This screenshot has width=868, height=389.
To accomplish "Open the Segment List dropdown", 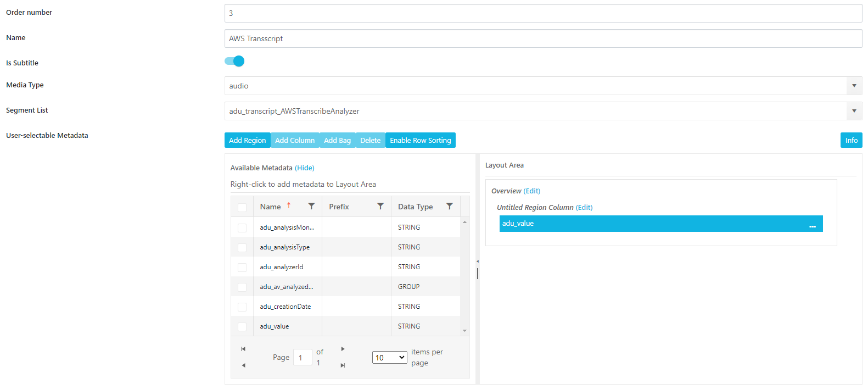I will coord(854,111).
